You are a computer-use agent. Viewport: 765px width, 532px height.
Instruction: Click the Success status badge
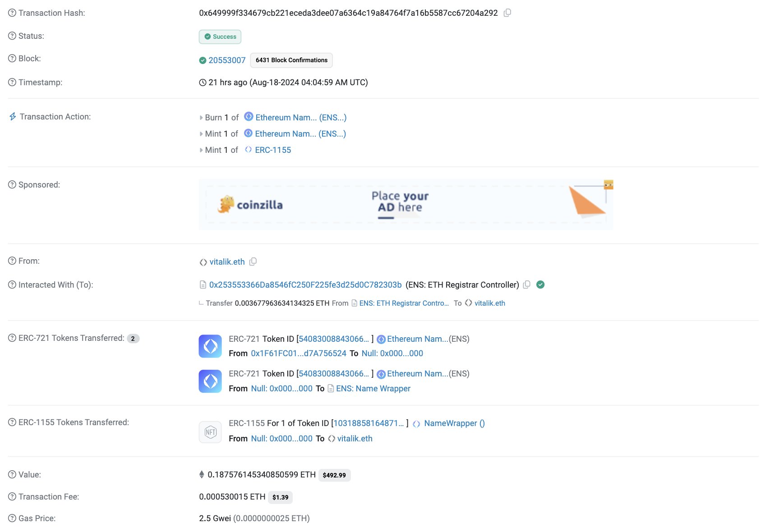220,37
